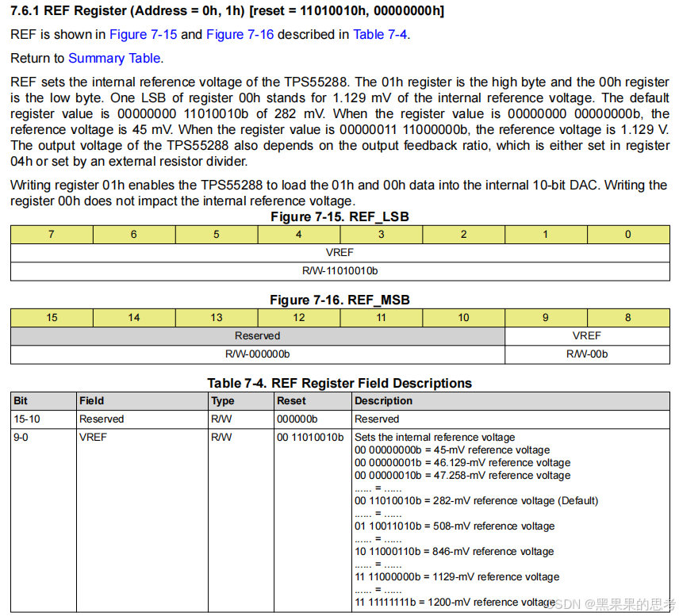
Task: Click the 'R/W-000000b' cell
Action: 258,354
